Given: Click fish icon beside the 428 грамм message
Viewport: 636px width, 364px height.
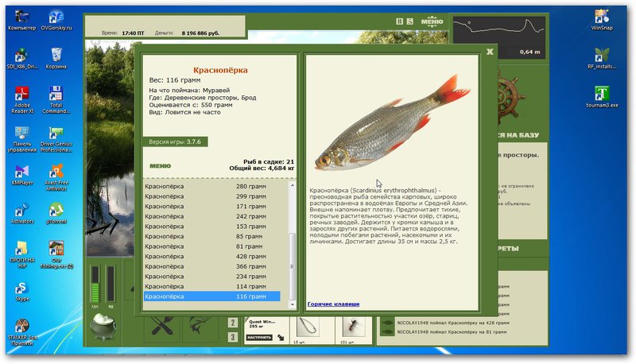Looking at the screenshot, I should tap(387, 323).
